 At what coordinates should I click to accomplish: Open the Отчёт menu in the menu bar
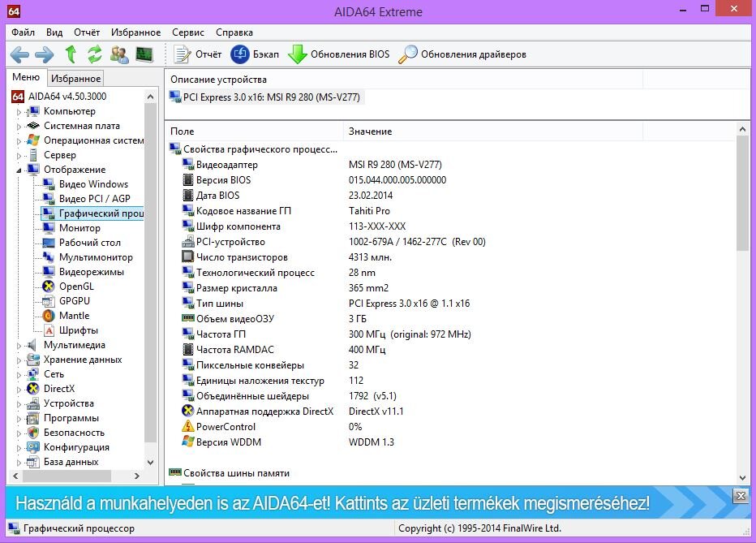87,32
